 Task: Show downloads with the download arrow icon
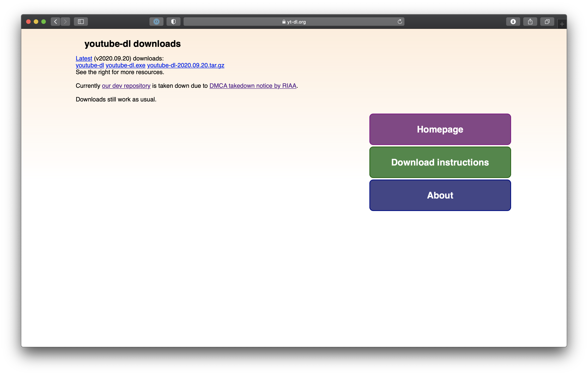click(x=513, y=21)
